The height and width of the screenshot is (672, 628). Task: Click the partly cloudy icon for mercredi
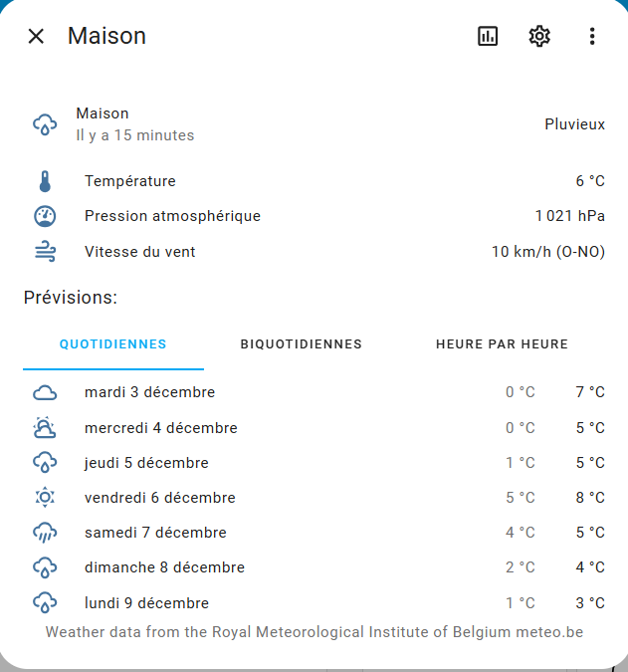pyautogui.click(x=45, y=428)
